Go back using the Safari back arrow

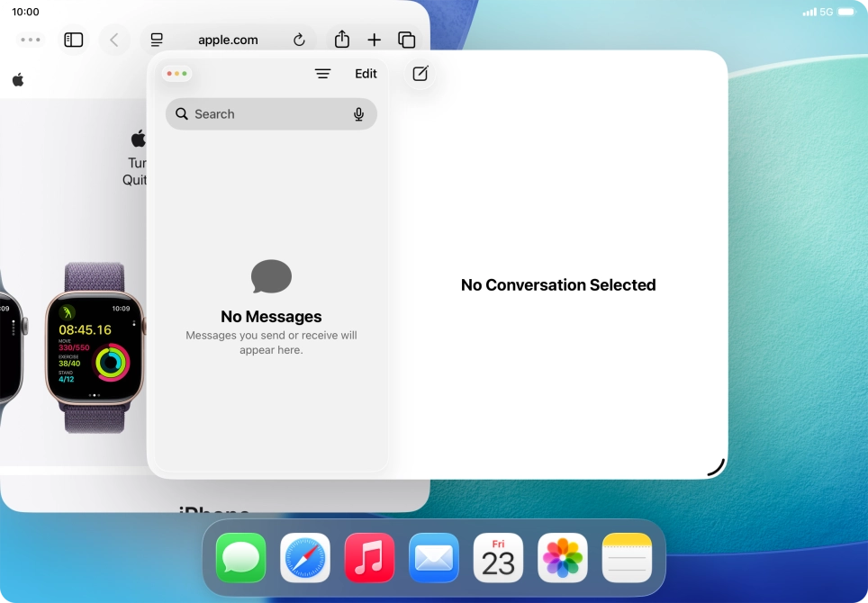click(x=113, y=40)
